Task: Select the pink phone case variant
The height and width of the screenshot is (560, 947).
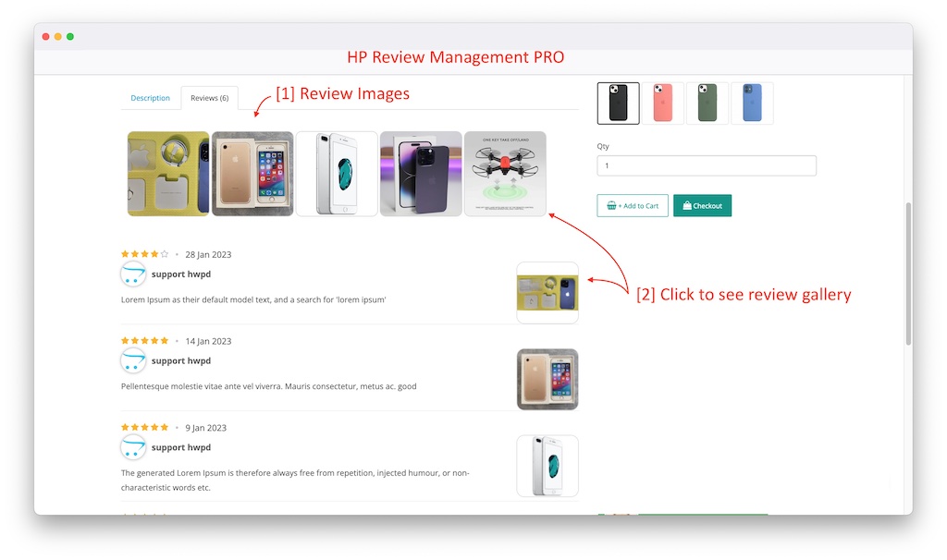Action: click(x=662, y=103)
